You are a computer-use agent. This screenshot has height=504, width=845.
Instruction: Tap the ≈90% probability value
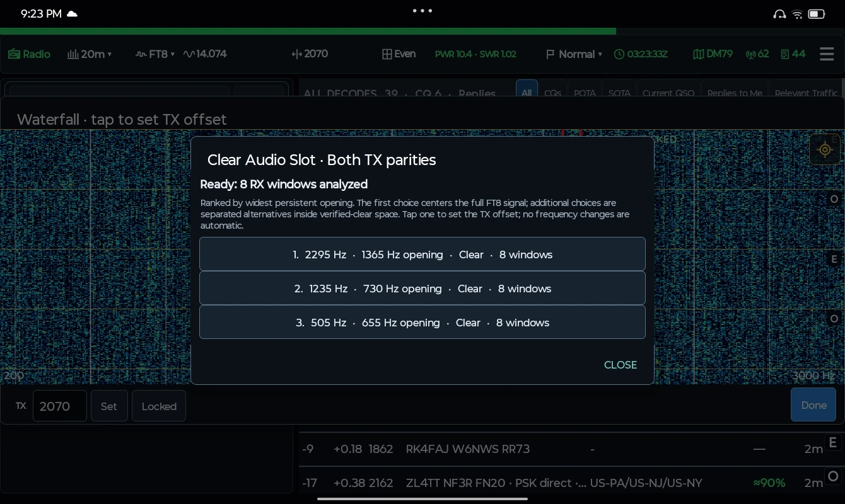tap(769, 483)
